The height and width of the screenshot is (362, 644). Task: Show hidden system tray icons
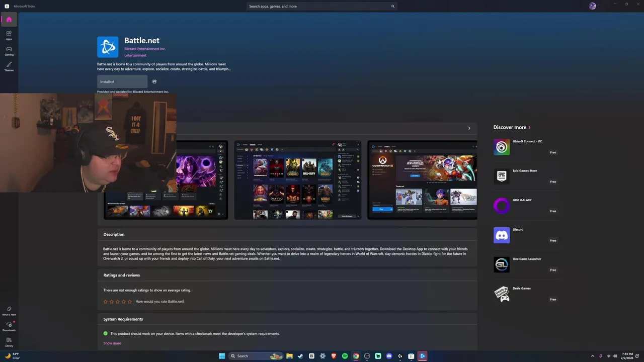(x=592, y=356)
